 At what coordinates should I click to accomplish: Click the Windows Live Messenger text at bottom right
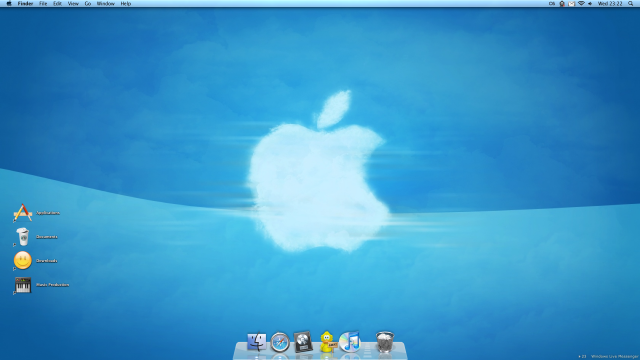[x=614, y=356]
